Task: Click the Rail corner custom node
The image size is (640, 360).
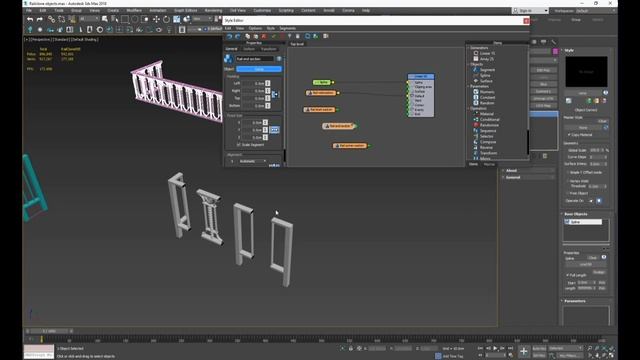Action: click(350, 146)
